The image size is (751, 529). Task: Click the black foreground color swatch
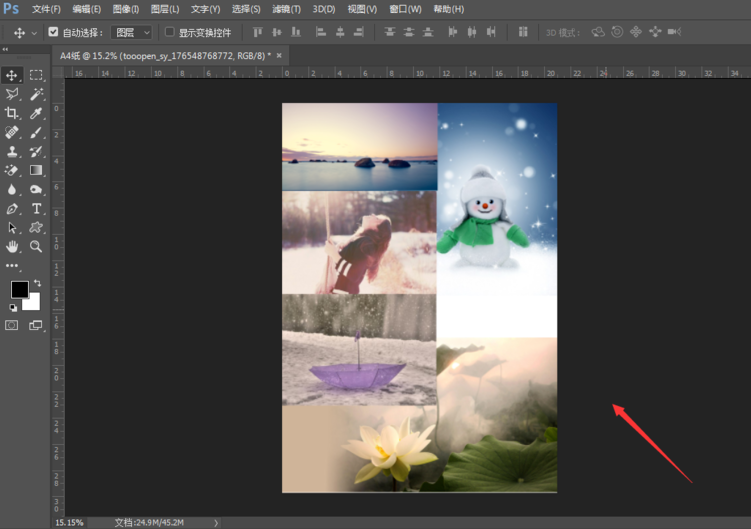(18, 290)
